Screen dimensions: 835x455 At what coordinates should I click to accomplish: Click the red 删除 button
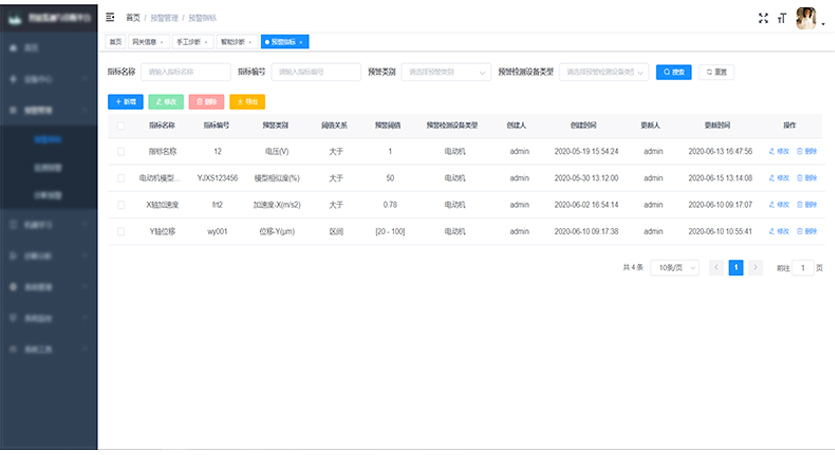tap(207, 102)
